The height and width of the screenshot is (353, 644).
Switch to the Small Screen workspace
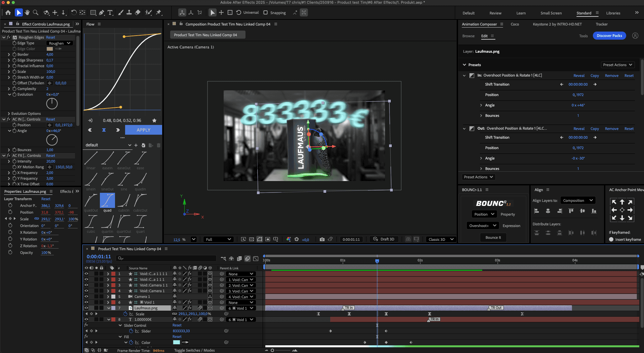click(x=551, y=13)
